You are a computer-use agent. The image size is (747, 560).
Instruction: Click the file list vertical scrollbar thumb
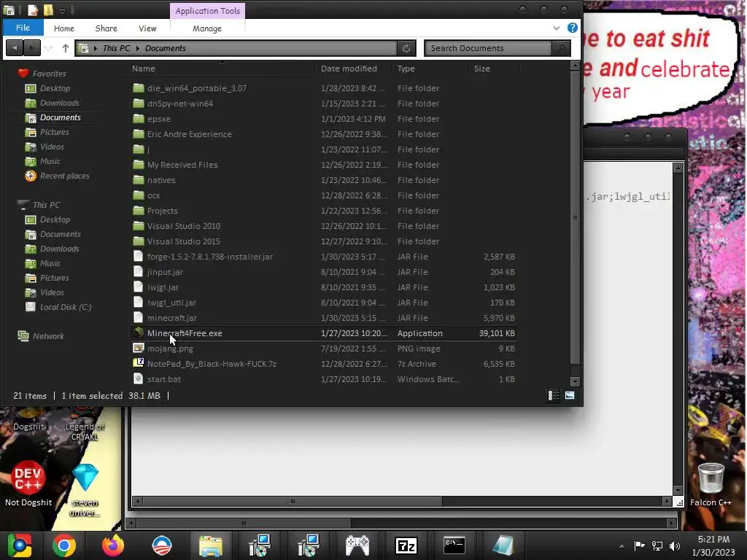point(575,217)
